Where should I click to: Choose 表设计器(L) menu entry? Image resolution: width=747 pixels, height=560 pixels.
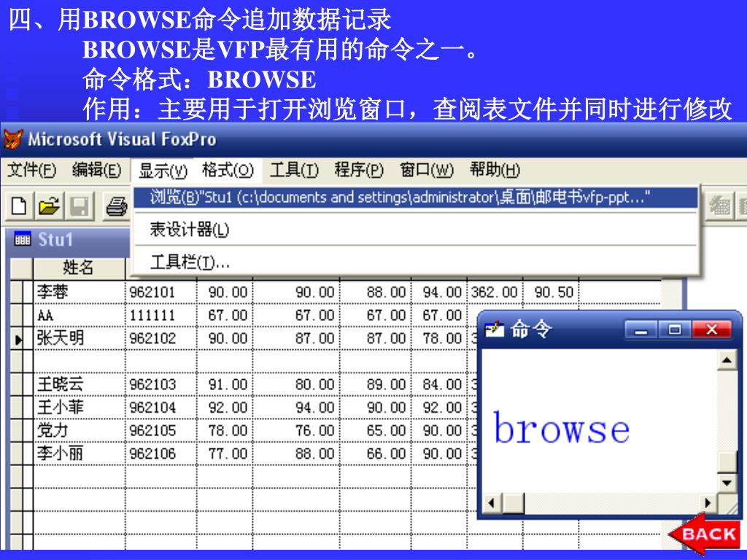click(415, 230)
